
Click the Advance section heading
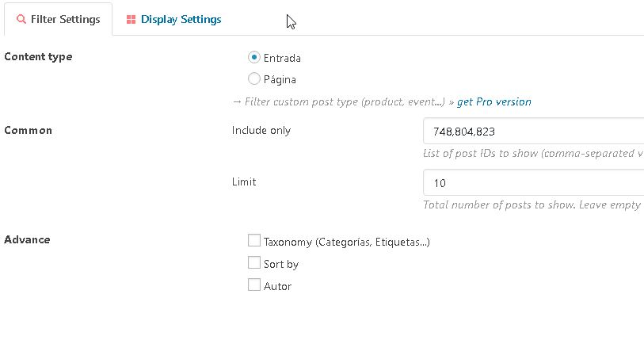point(27,239)
